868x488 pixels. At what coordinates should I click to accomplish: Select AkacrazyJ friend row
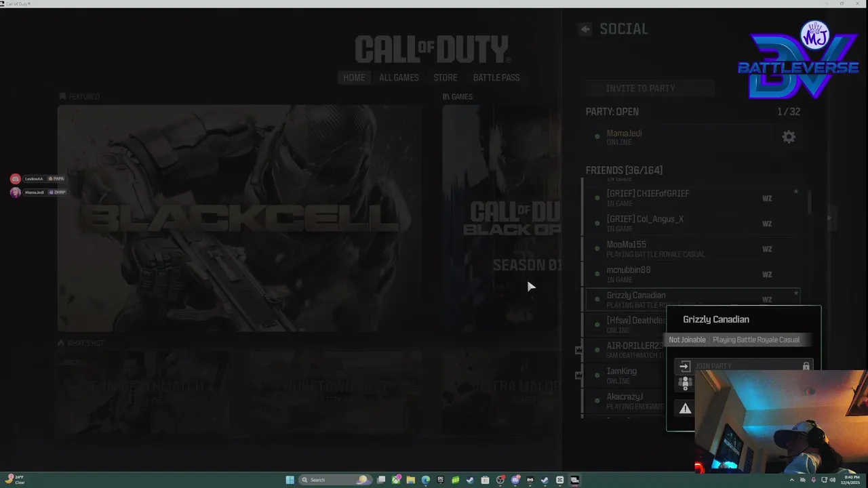click(625, 401)
